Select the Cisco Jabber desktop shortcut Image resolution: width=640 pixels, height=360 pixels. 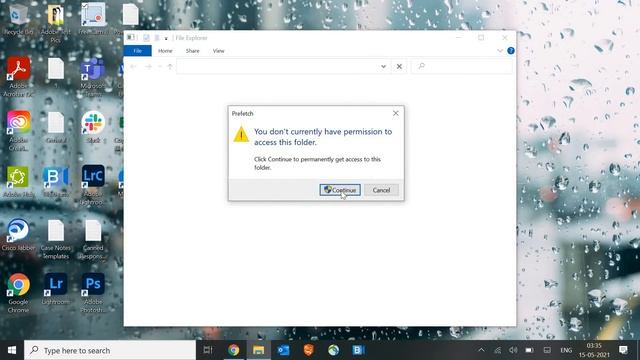pos(18,235)
